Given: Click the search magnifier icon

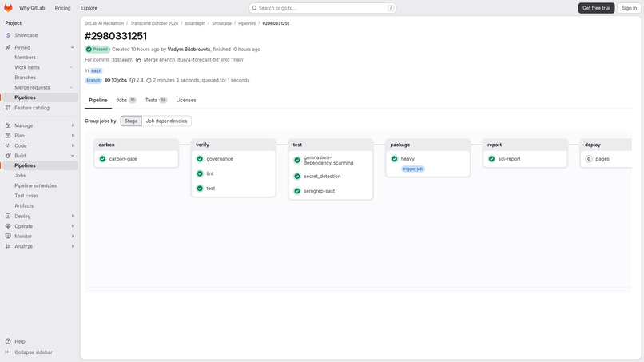Looking at the screenshot, I should 254,8.
